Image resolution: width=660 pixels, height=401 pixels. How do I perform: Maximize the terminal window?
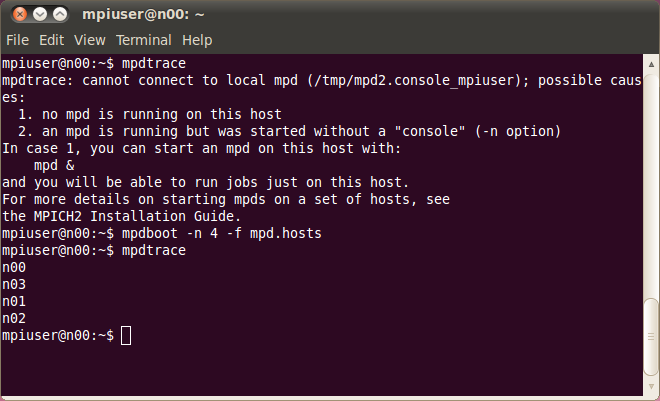(60, 15)
